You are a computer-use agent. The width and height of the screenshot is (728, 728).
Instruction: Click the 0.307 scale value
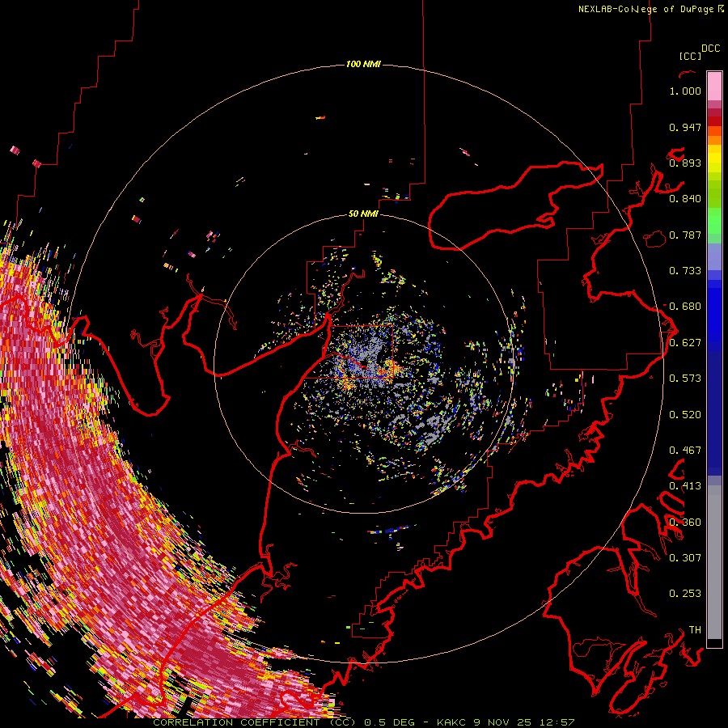coord(685,558)
